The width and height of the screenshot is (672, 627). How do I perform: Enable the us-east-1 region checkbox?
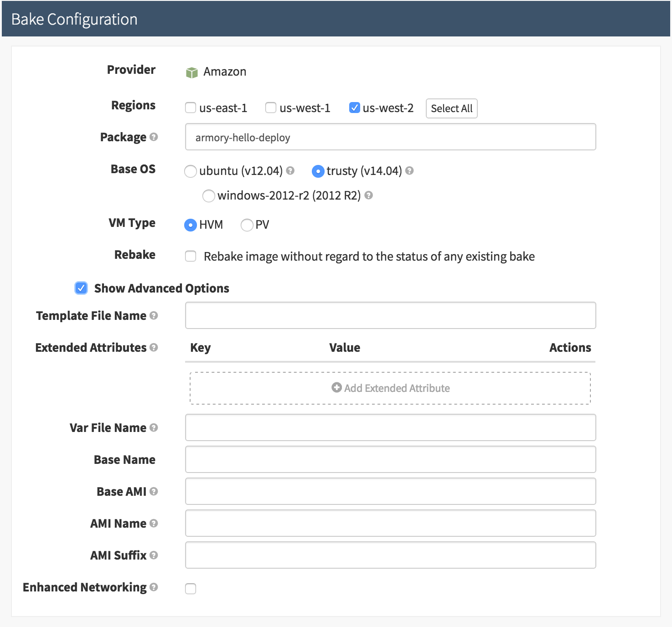tap(191, 108)
